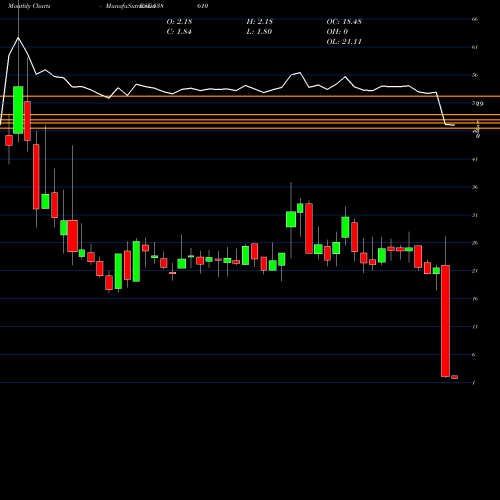500x500 pixels.
Task: Click the price axis label 31
Action: (x=475, y=215)
